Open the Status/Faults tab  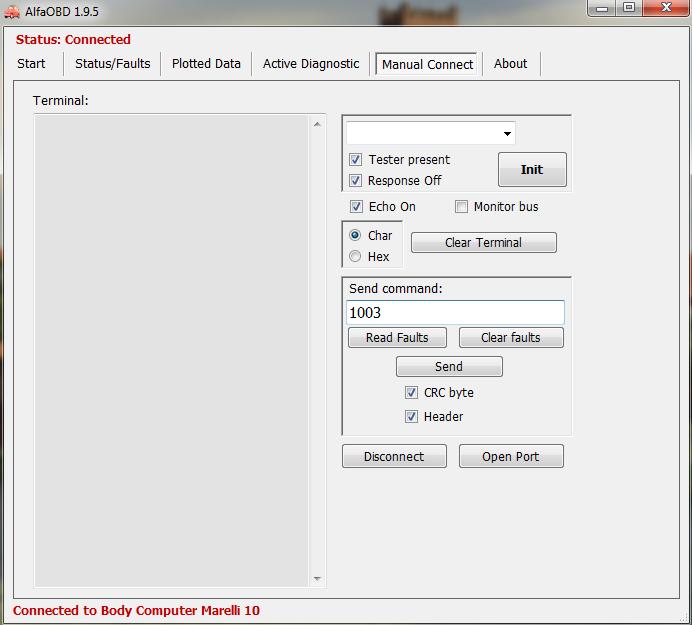click(113, 64)
